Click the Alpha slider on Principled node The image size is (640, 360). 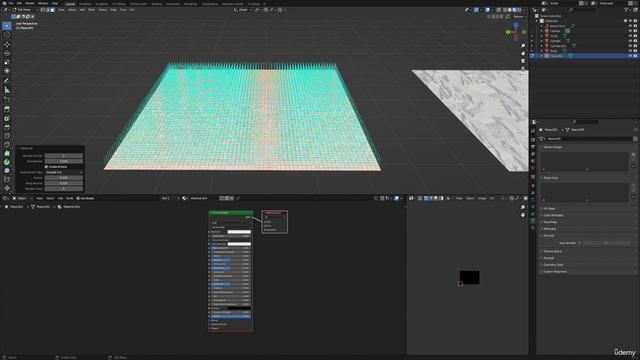pos(231,316)
